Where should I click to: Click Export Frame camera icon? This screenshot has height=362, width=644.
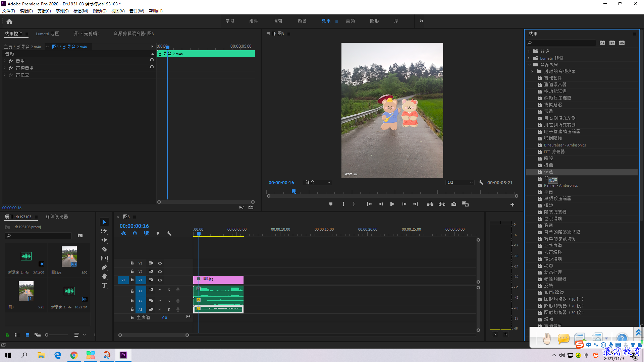[x=454, y=204]
